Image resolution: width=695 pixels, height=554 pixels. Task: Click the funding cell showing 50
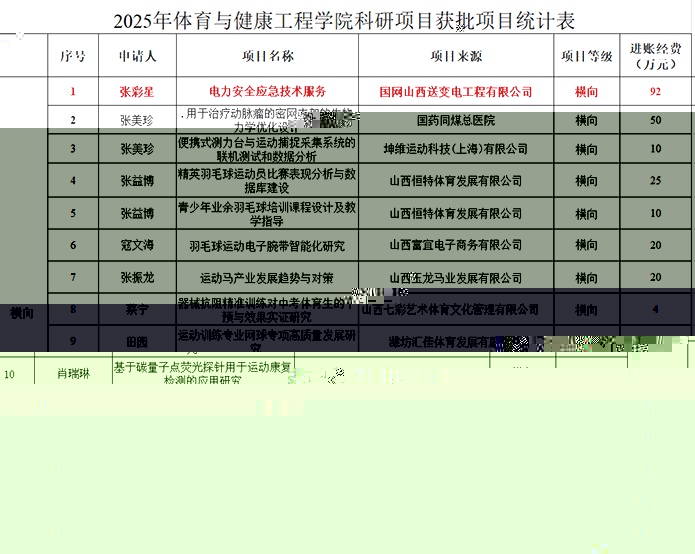(x=655, y=120)
